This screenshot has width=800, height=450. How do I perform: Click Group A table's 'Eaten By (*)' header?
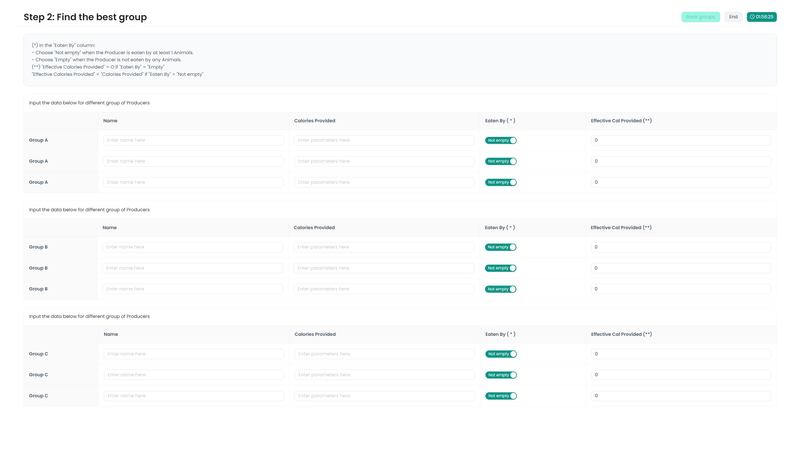tap(500, 121)
